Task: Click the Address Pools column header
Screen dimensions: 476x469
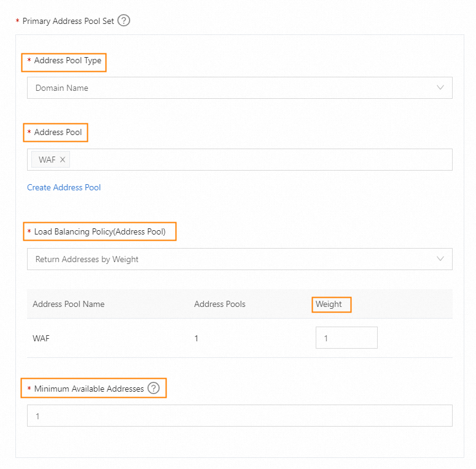Action: (219, 304)
